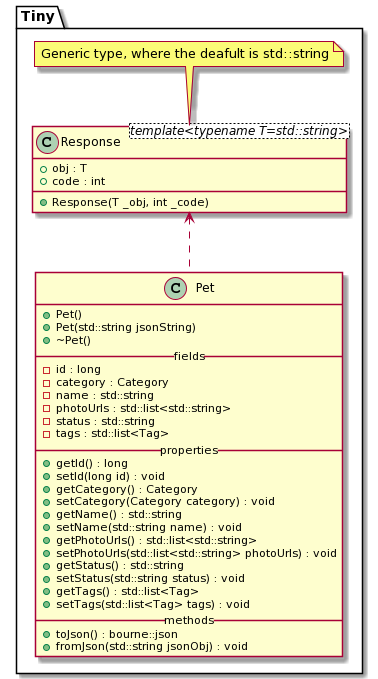Click the fields section separator label
Screen dimensions: 378x679
point(189,356)
